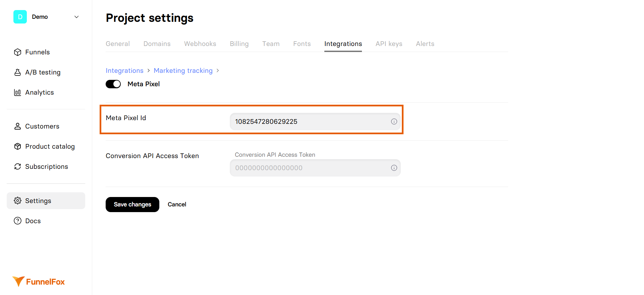The width and height of the screenshot is (644, 295).
Task: Click the Save changes button
Action: pos(132,204)
